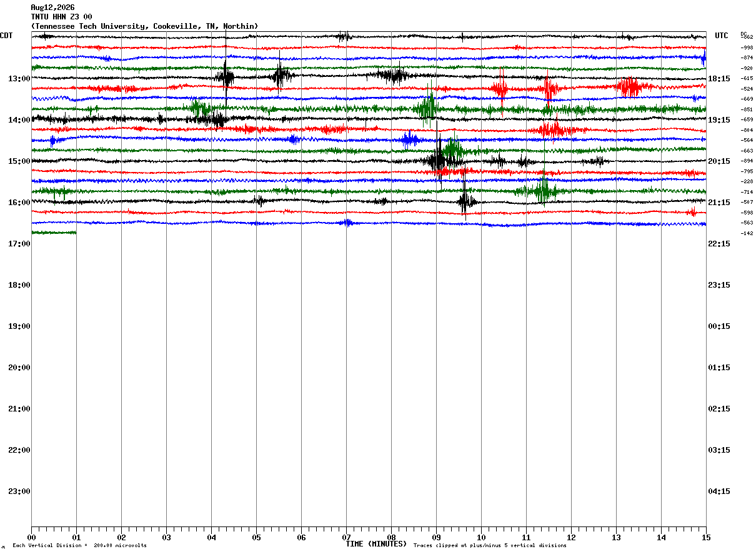The height and width of the screenshot is (554, 756).
Task: Click the TIME (MINUTES) axis label
Action: point(376,544)
